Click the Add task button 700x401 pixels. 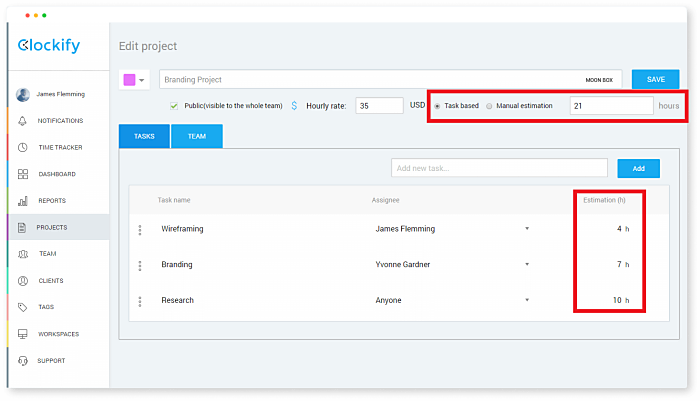(x=638, y=168)
